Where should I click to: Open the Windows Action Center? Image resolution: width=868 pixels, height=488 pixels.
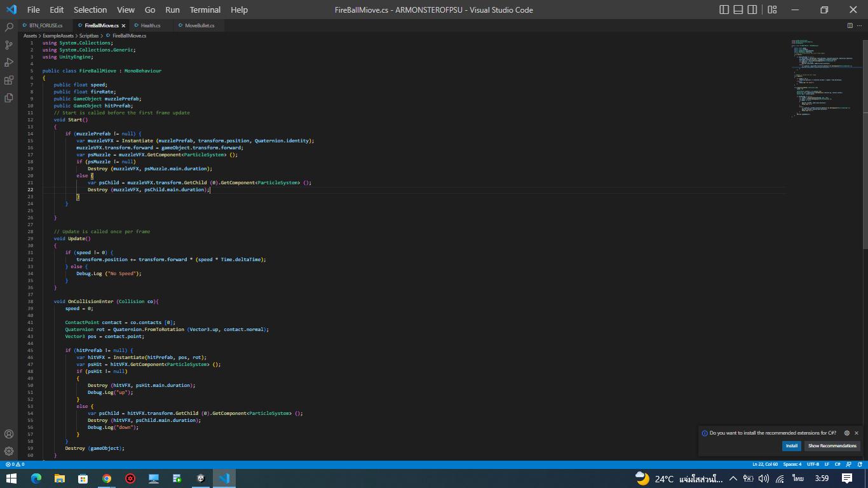point(846,478)
